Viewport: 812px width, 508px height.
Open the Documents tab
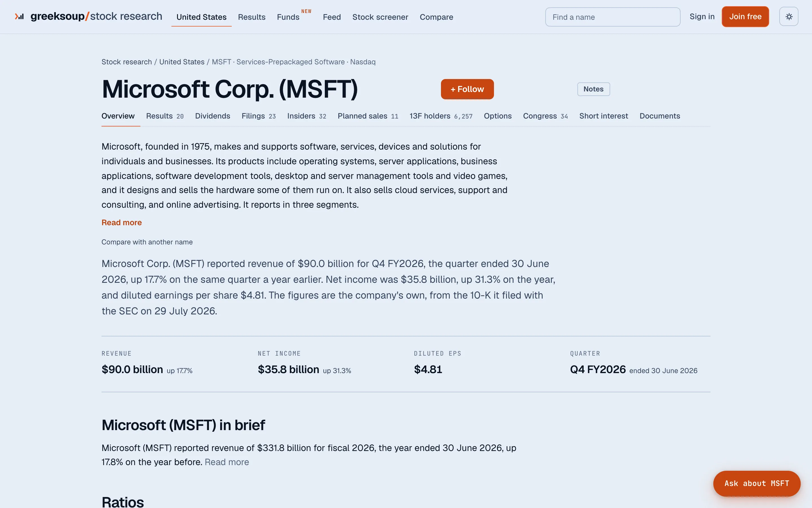tap(660, 116)
